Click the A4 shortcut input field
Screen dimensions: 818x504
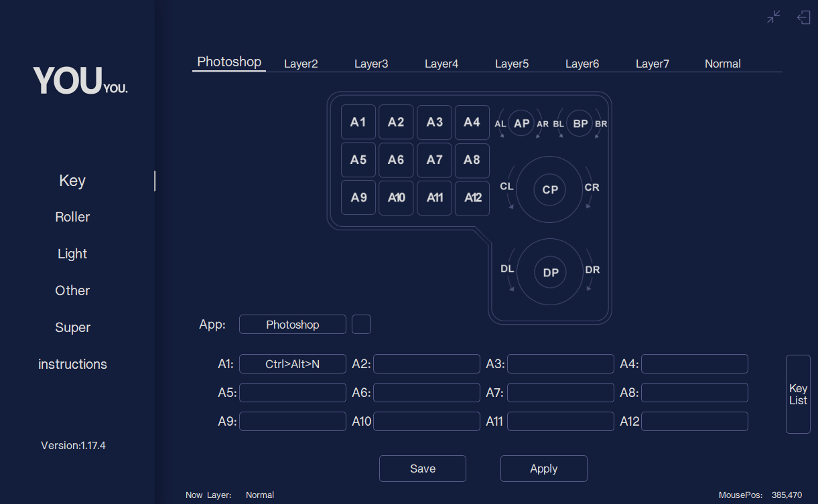pyautogui.click(x=695, y=364)
